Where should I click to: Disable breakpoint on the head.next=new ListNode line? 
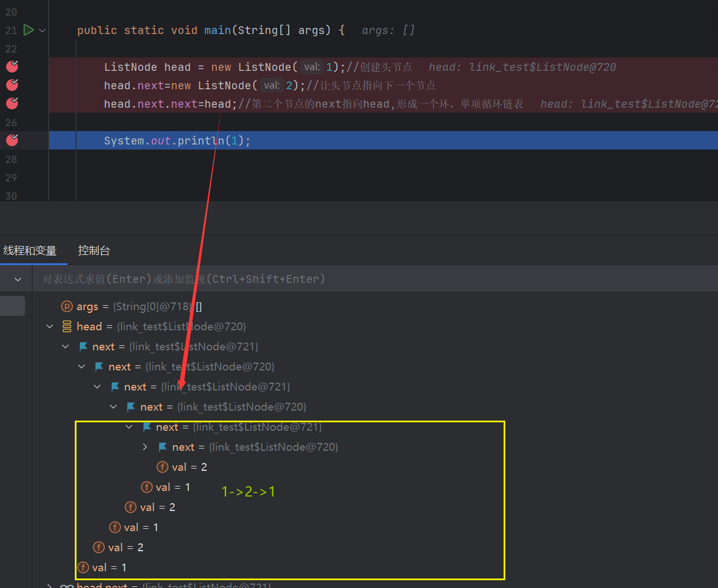12,85
